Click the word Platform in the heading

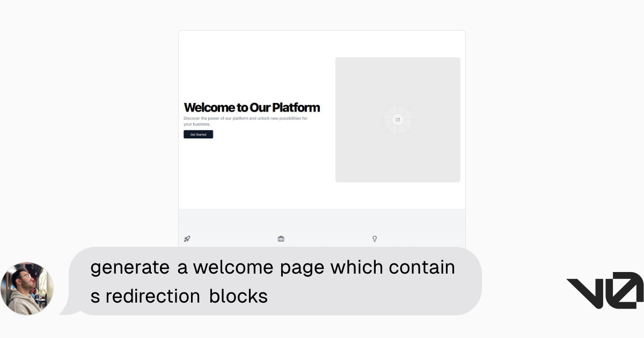tap(296, 107)
